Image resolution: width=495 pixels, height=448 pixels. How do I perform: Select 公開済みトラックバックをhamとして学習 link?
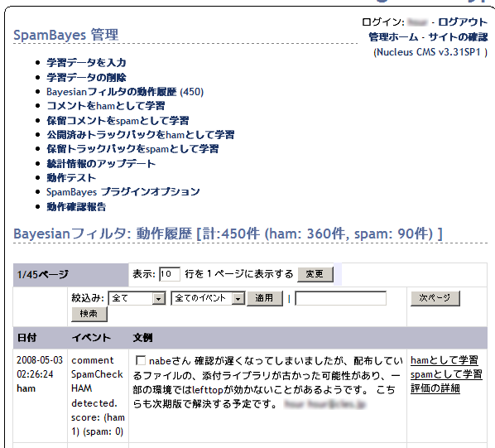click(141, 135)
